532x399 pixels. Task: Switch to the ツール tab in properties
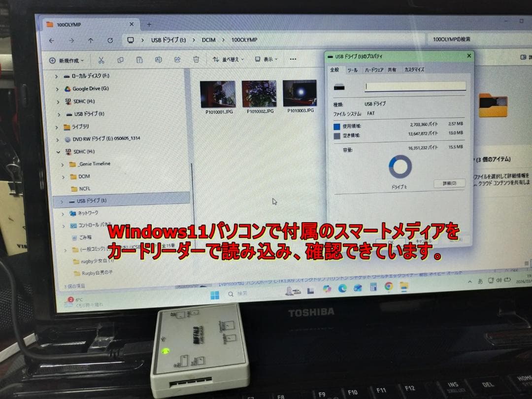tap(352, 70)
